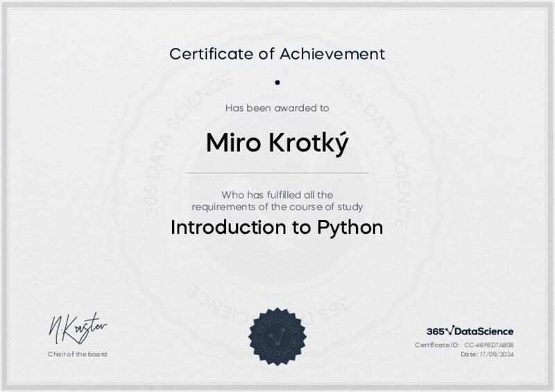Click the word 'Python' in the course title

click(350, 228)
